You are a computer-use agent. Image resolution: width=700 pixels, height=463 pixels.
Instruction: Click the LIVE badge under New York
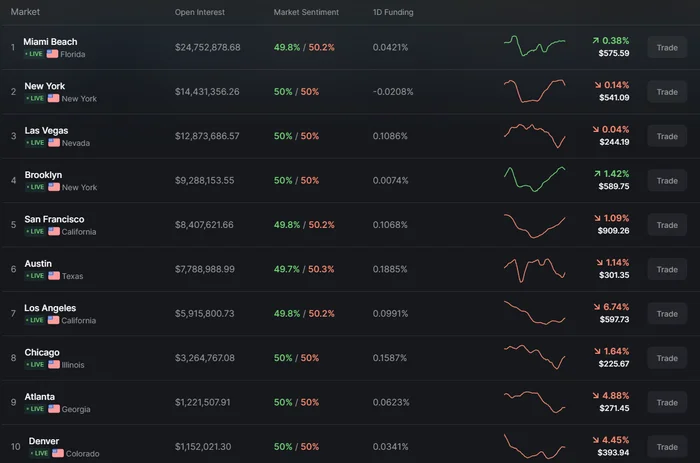35,98
